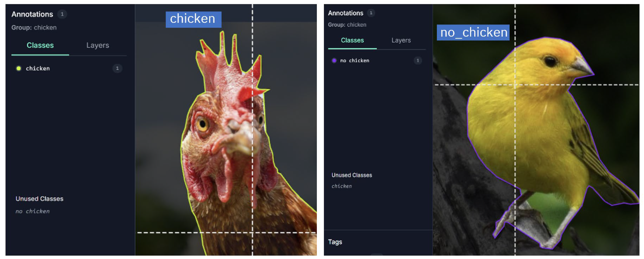
Task: Select the chicken class row
Action: point(38,69)
